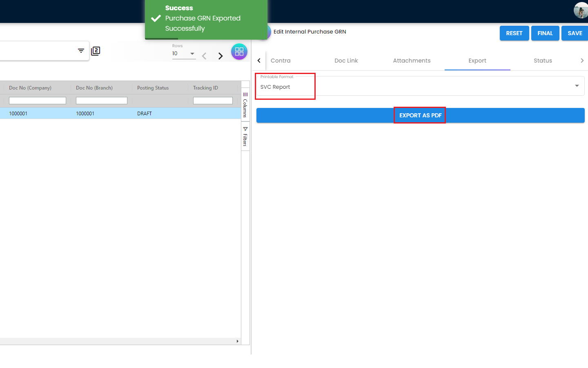The image size is (588, 368).
Task: Click Doc No (Company) filter field
Action: [38, 101]
